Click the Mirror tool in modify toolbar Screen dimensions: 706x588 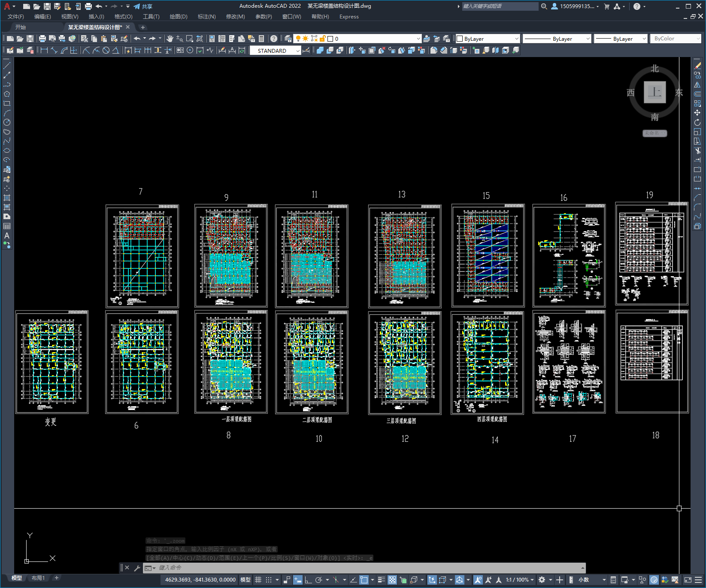point(697,84)
